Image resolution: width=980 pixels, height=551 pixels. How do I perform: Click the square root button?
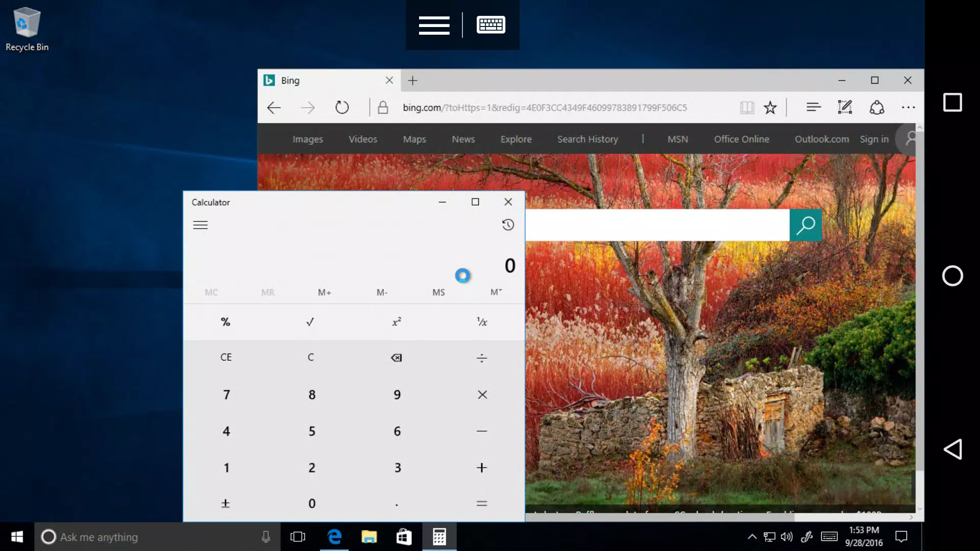coord(310,321)
